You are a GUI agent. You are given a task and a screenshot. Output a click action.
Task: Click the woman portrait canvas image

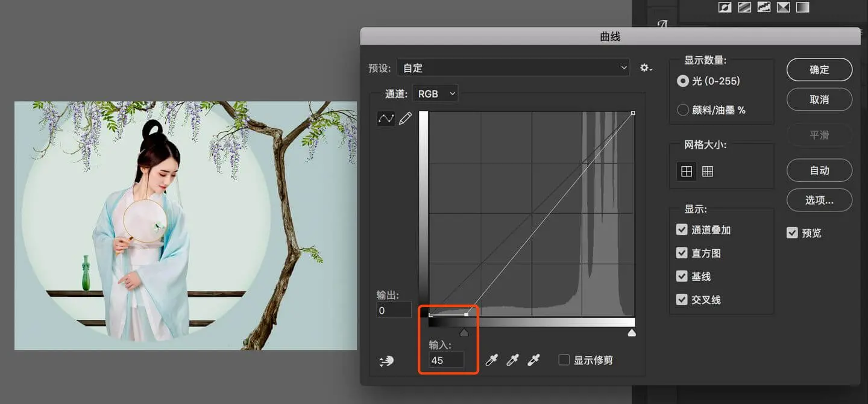[x=186, y=225]
